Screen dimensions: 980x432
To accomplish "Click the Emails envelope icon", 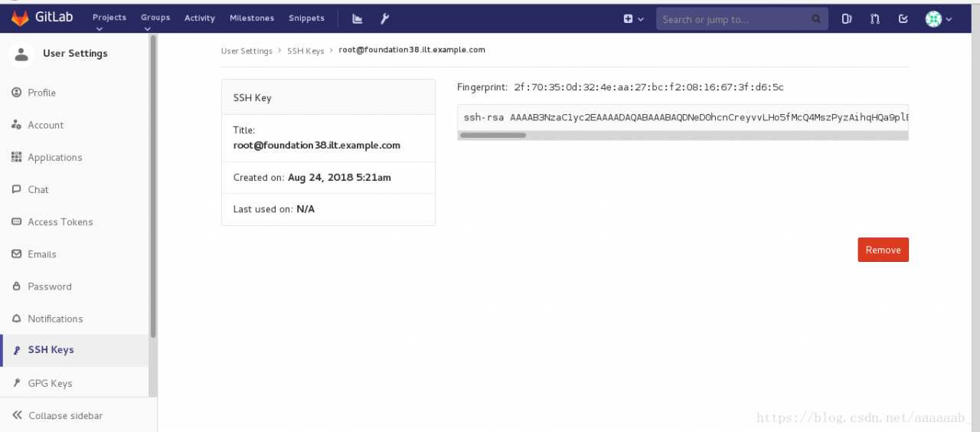I will (x=17, y=254).
